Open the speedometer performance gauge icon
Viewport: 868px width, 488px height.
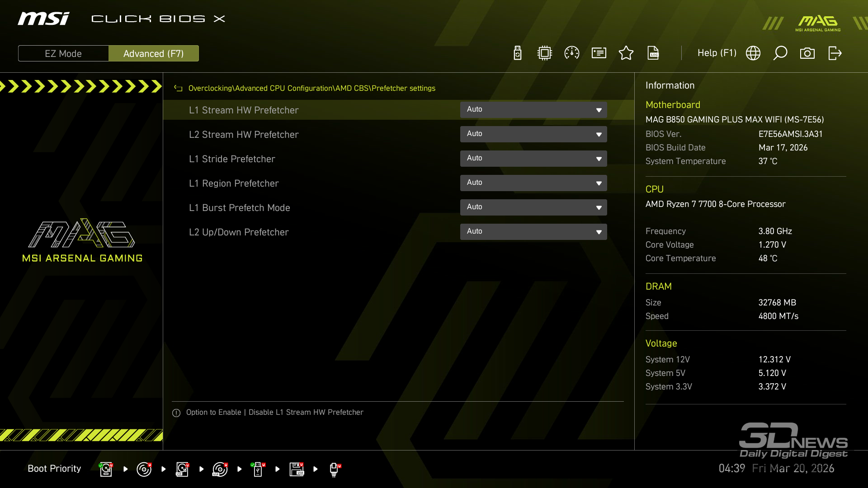click(x=572, y=53)
